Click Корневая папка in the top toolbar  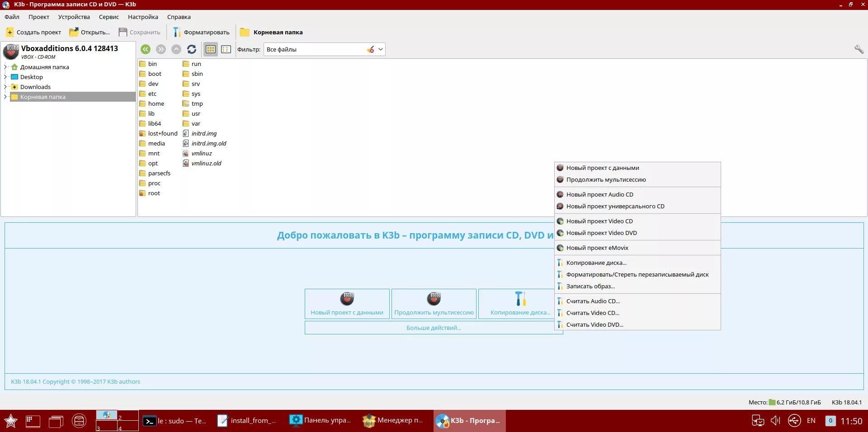(271, 32)
